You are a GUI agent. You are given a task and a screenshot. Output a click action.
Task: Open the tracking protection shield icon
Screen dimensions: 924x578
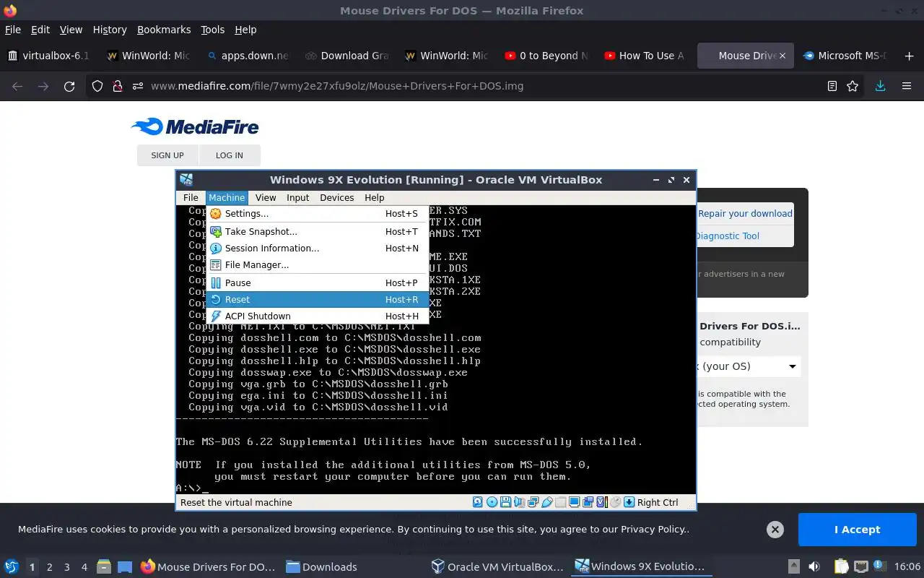coord(97,86)
